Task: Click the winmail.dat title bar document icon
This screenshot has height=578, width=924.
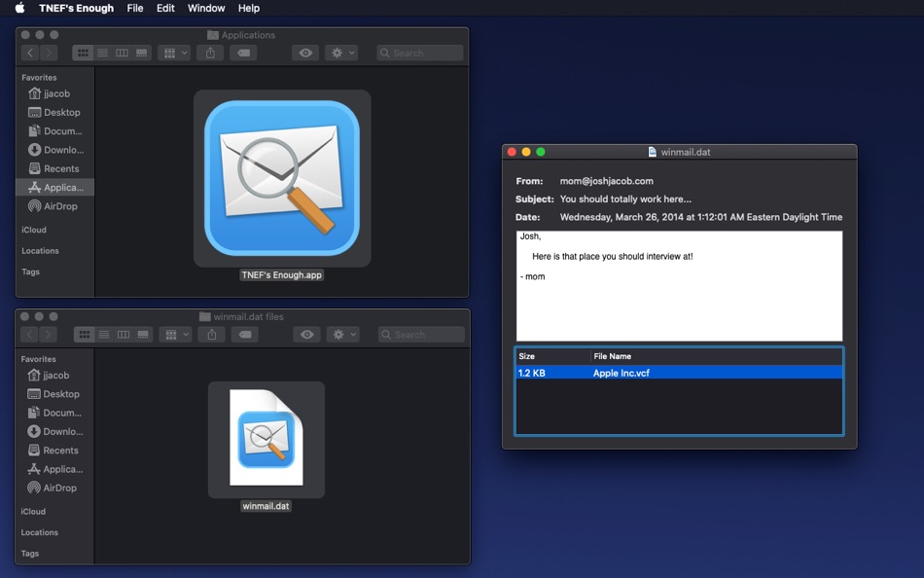Action: click(x=653, y=152)
